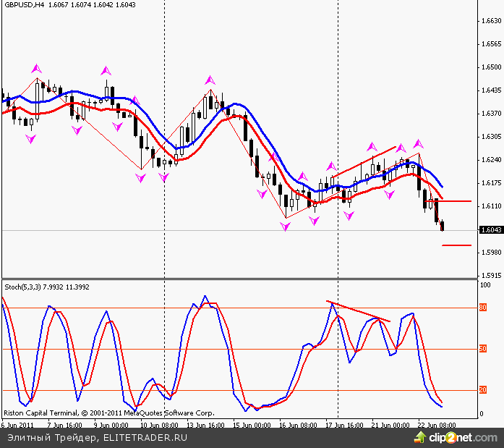Click the 1.6630 price axis label
The width and height of the screenshot is (504, 448).
pyautogui.click(x=490, y=21)
